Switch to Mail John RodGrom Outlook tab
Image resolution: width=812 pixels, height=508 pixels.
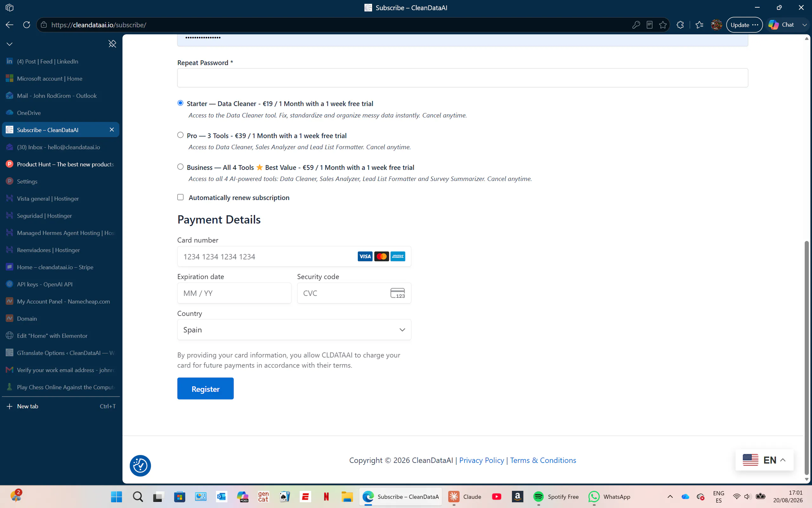60,96
